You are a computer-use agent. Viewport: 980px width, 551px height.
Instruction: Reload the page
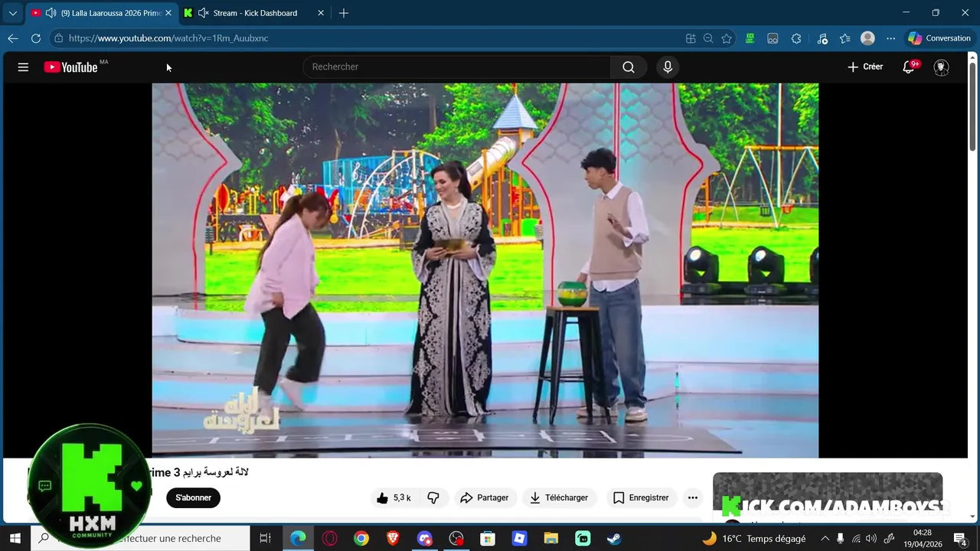tap(36, 38)
